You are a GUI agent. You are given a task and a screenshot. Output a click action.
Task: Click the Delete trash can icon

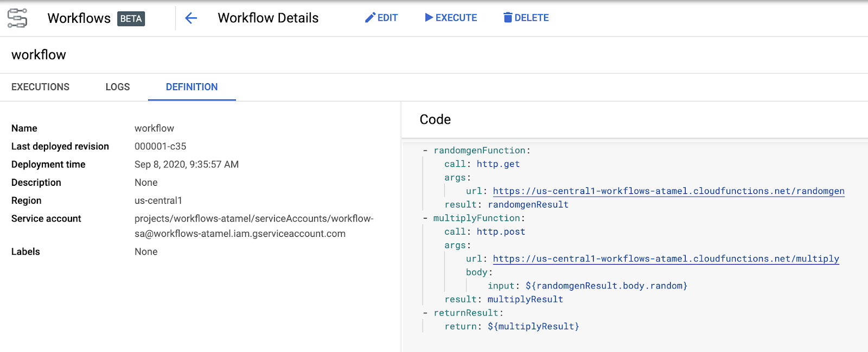[x=508, y=18]
